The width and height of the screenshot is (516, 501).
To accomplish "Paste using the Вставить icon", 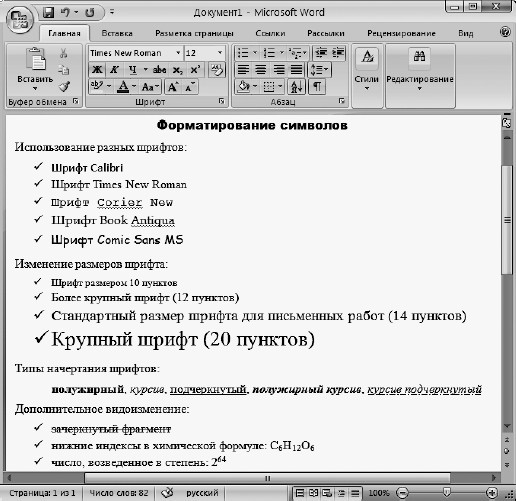I will point(35,59).
